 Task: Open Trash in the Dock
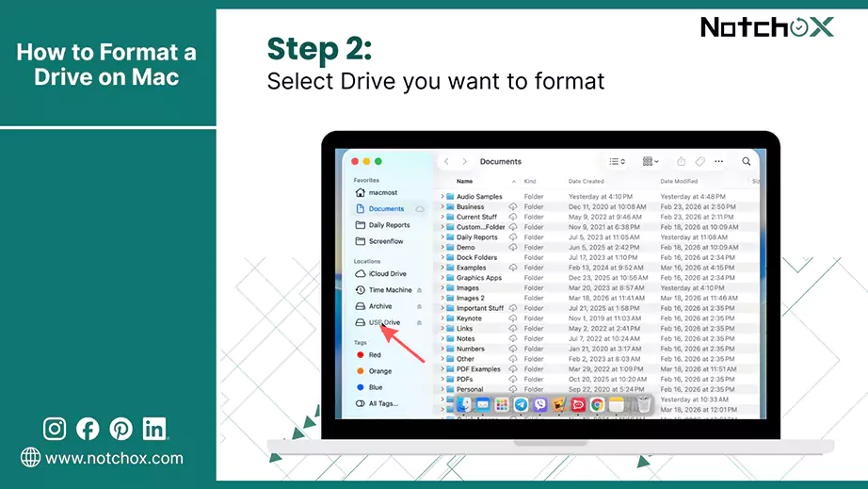(x=643, y=405)
